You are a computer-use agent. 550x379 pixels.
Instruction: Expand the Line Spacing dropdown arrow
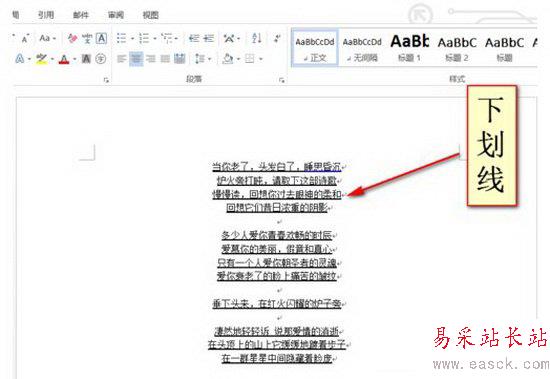coord(209,59)
